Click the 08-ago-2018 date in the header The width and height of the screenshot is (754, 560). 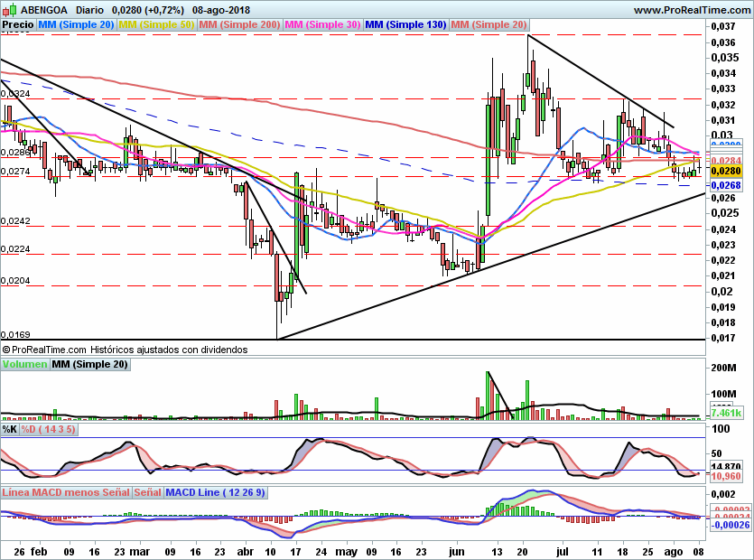click(x=220, y=10)
